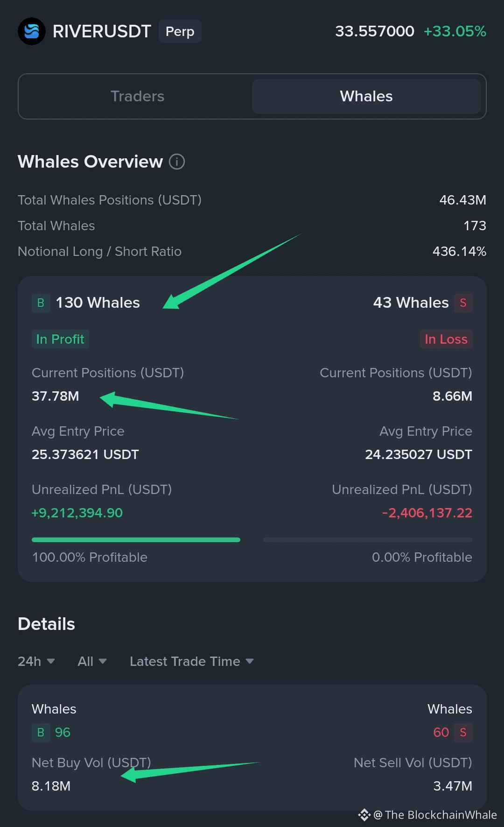Open the Whales Overview info icon
Screen dimensions: 504x827
[177, 162]
